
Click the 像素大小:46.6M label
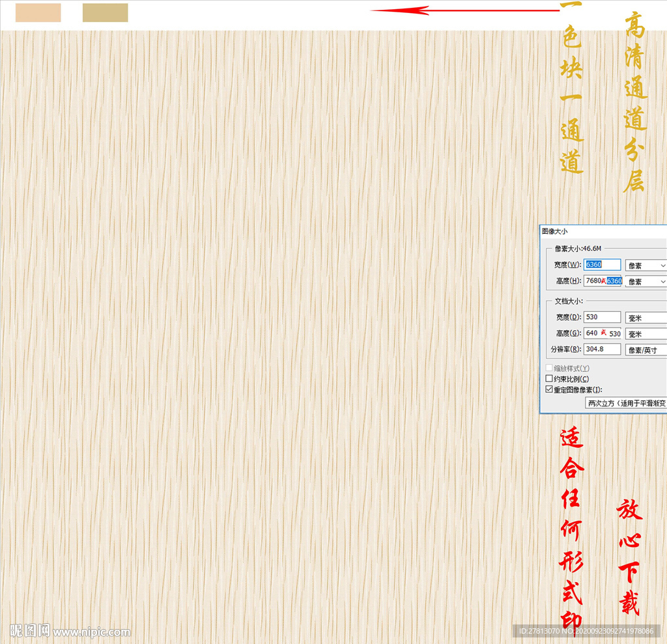click(578, 248)
